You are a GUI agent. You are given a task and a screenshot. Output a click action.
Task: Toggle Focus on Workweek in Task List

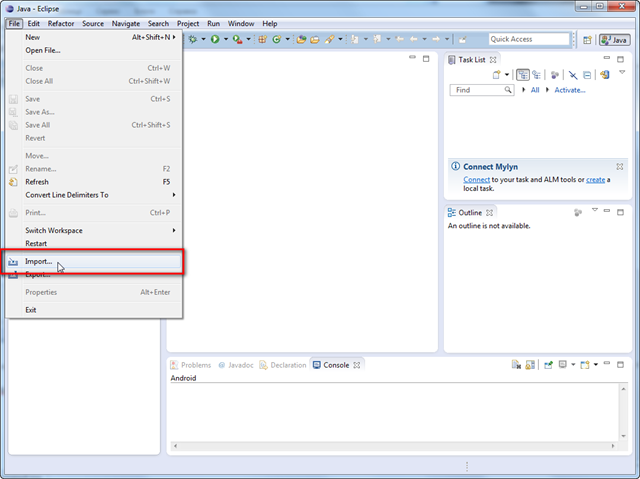[x=554, y=75]
